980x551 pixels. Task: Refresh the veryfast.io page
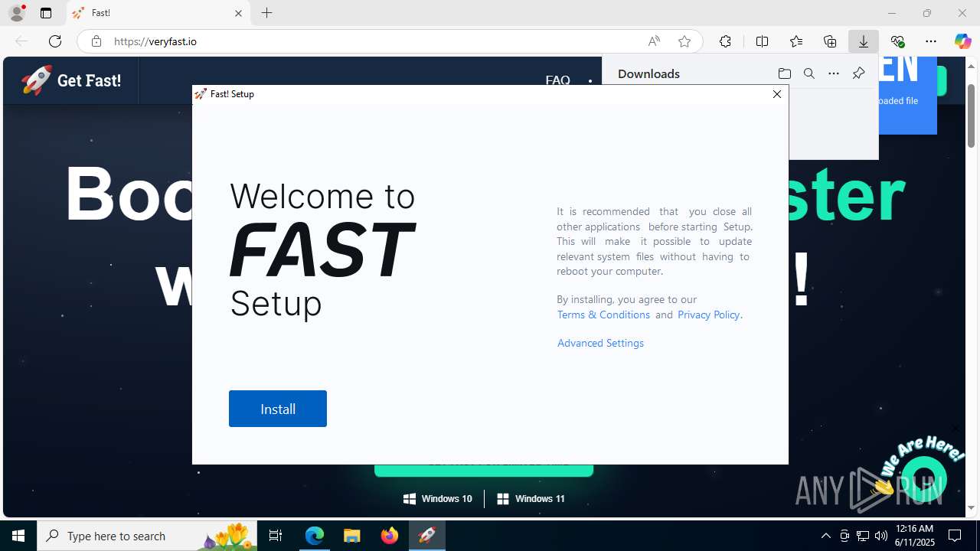(55, 41)
